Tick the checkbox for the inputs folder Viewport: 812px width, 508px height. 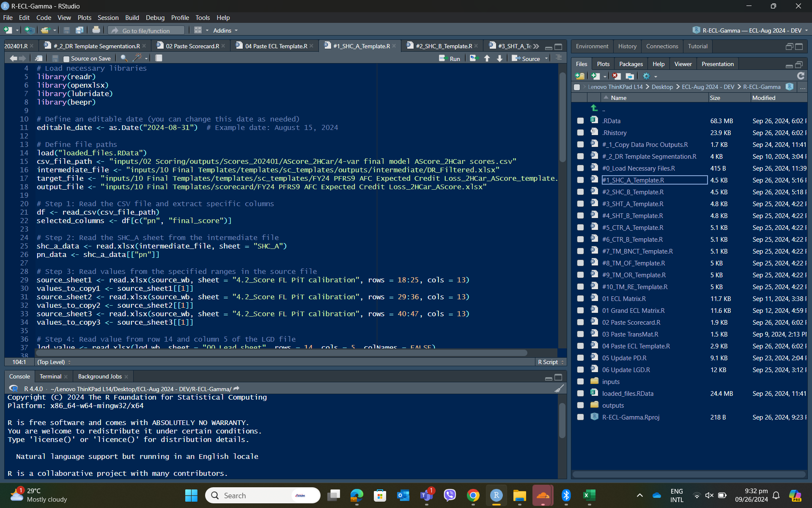click(580, 382)
